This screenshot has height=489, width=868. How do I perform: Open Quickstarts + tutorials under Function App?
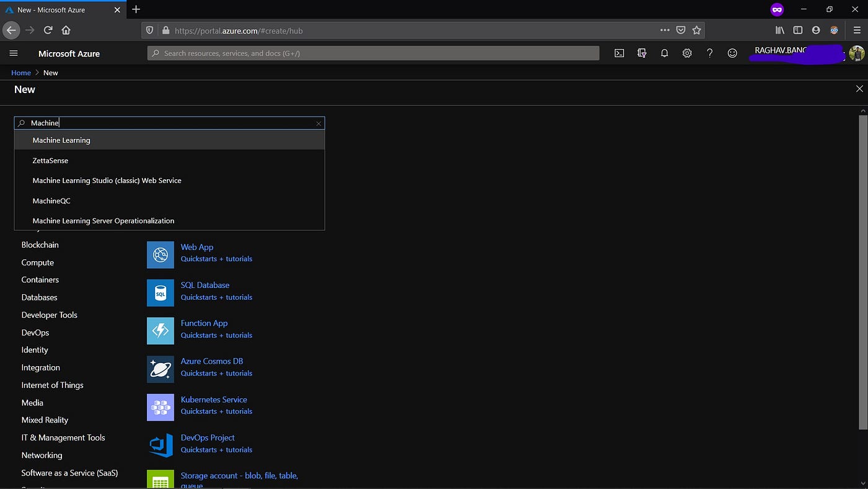click(216, 335)
